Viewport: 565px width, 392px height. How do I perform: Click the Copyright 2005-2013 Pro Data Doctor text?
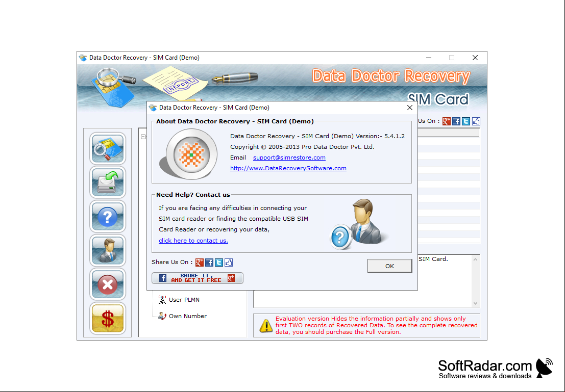302,147
